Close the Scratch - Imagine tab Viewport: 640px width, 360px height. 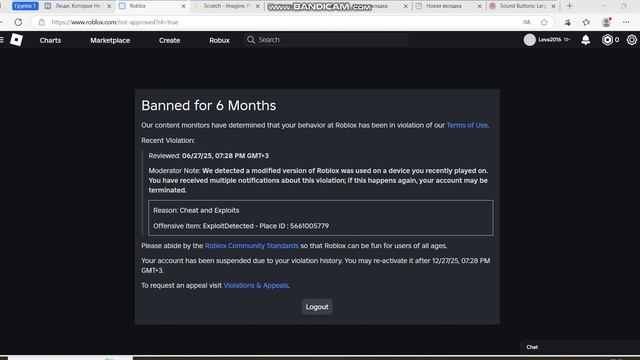tap(258, 6)
